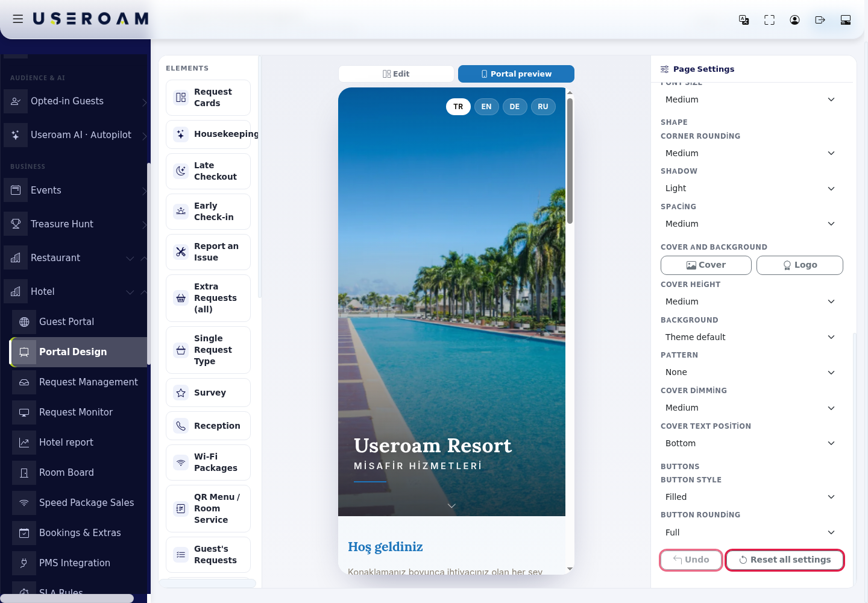The width and height of the screenshot is (868, 603).
Task: Select TR language in portal preview
Action: click(458, 107)
